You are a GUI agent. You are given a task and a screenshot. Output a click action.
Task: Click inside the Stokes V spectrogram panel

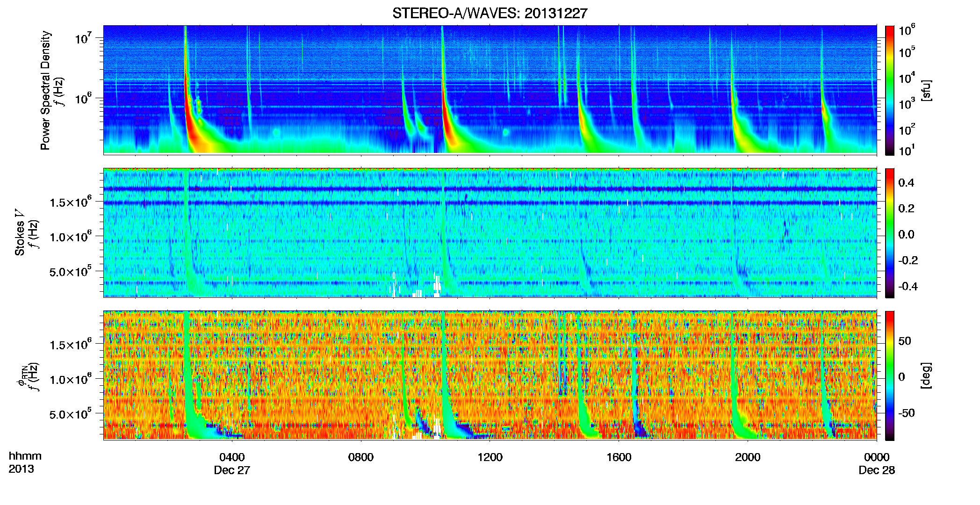490,233
